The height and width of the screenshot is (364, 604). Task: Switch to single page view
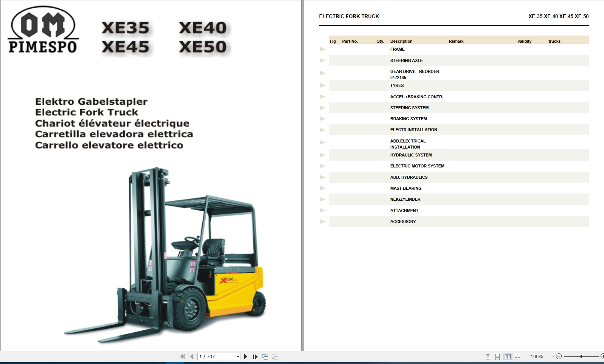coord(488,356)
